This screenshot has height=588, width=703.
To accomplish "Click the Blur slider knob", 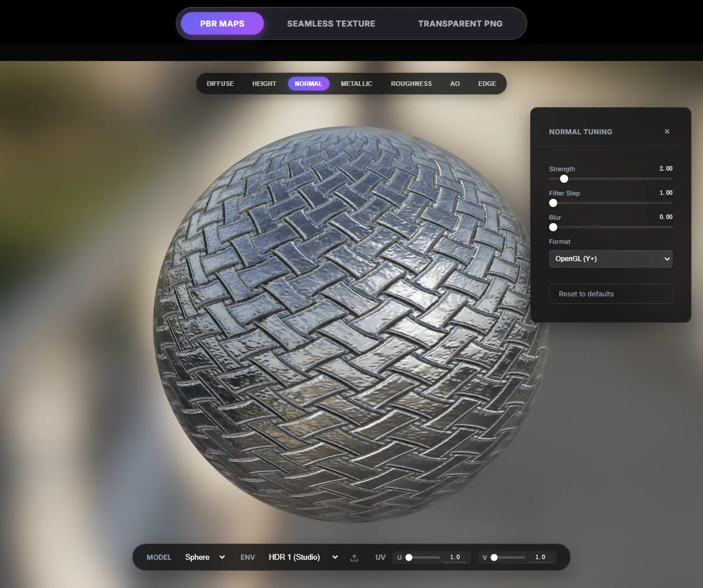I will click(553, 227).
